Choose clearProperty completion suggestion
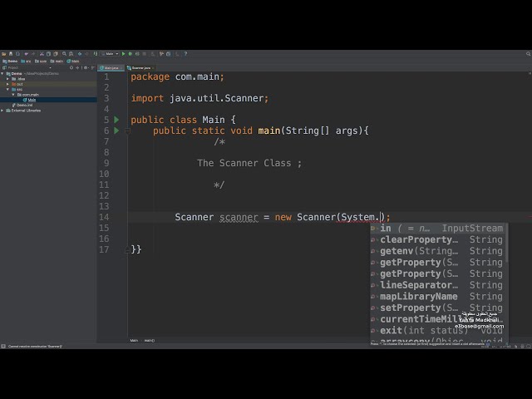 pyautogui.click(x=438, y=239)
